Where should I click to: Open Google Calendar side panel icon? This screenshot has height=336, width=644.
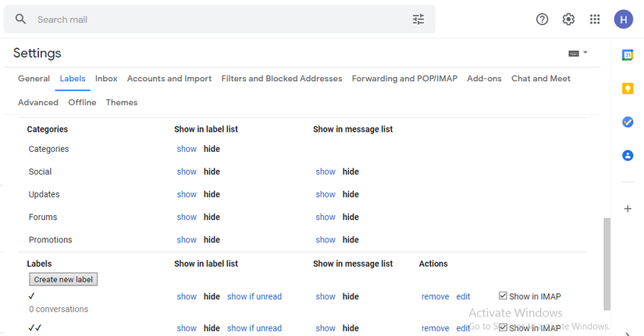click(x=628, y=55)
